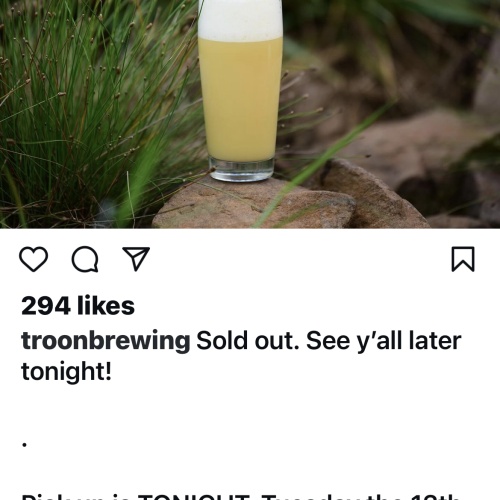
Task: Share the post using the paper plane icon
Action: tap(136, 259)
